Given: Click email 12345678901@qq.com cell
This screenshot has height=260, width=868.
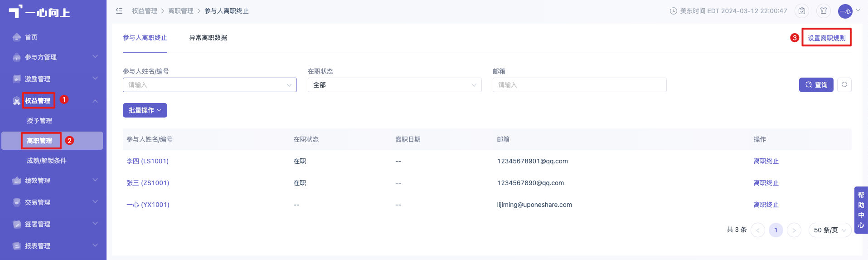Looking at the screenshot, I should pyautogui.click(x=533, y=161).
